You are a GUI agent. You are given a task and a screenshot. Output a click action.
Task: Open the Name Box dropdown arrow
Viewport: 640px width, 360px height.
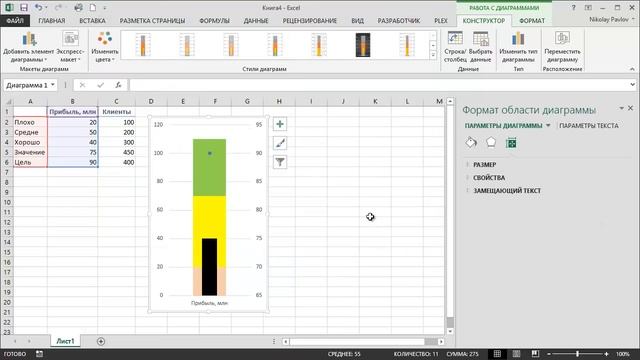tap(53, 85)
